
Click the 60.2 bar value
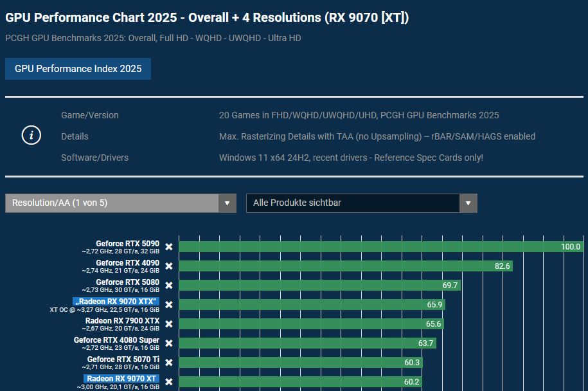pyautogui.click(x=411, y=382)
